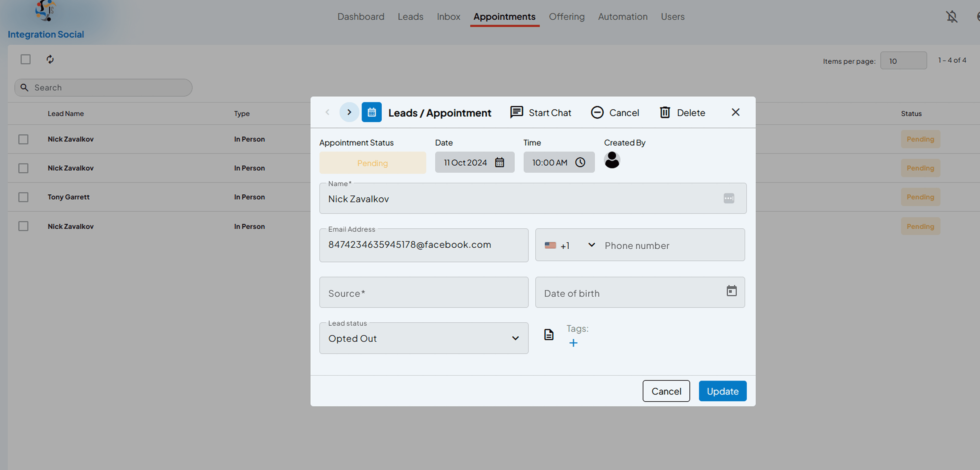Click the refresh appointments icon
The width and height of the screenshot is (980, 470).
pos(50,59)
